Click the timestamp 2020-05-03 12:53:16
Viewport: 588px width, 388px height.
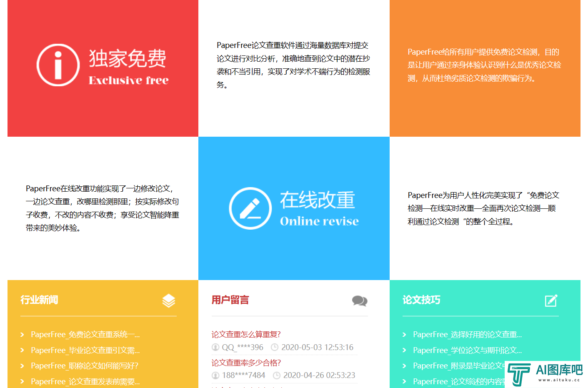tap(318, 347)
